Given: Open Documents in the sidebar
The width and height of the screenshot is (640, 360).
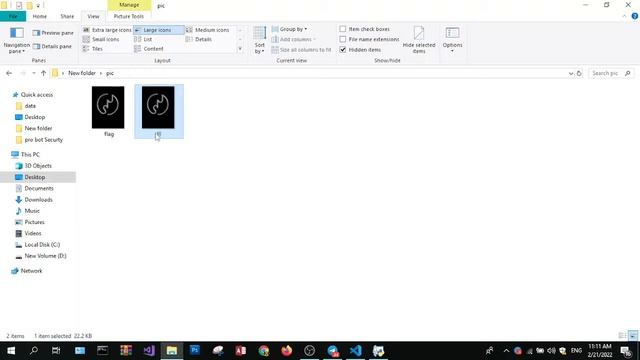Looking at the screenshot, I should 39,189.
